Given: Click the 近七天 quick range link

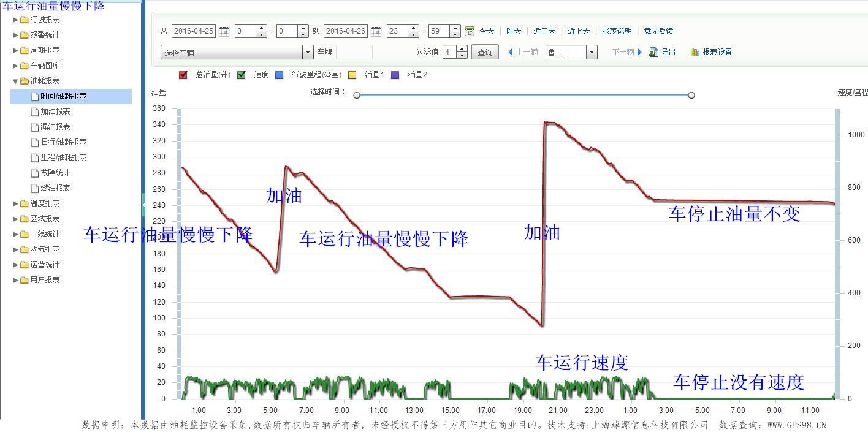Looking at the screenshot, I should coord(579,31).
